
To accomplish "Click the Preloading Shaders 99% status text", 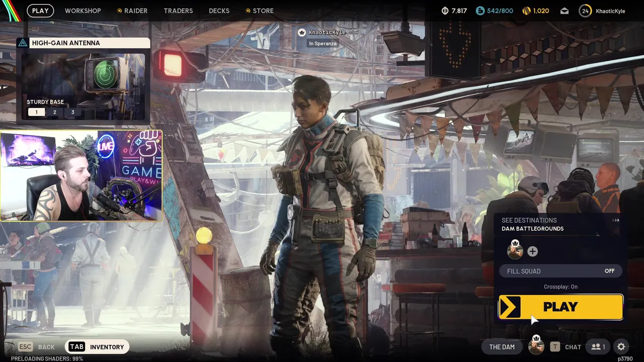I will click(x=47, y=358).
